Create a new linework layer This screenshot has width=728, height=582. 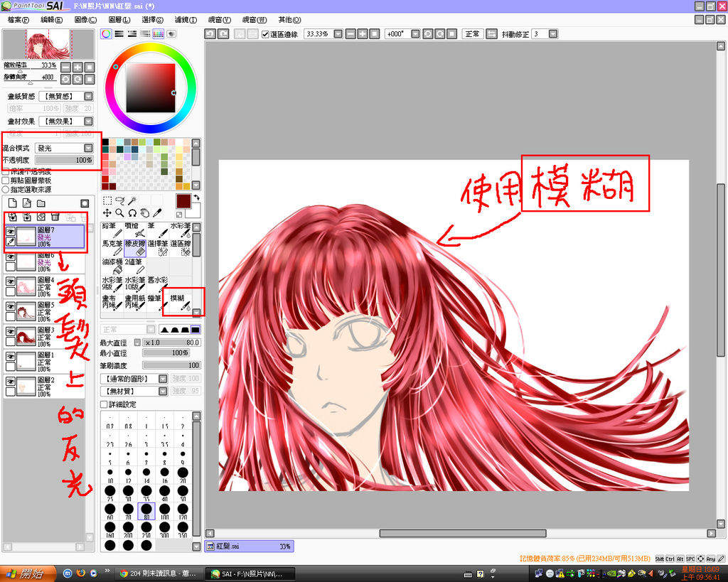(27, 203)
